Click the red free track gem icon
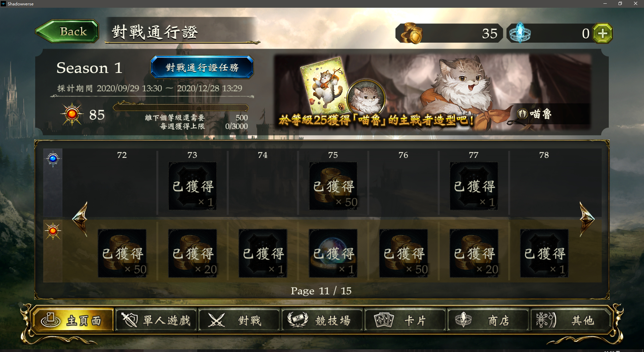This screenshot has width=644, height=352. pos(53,231)
